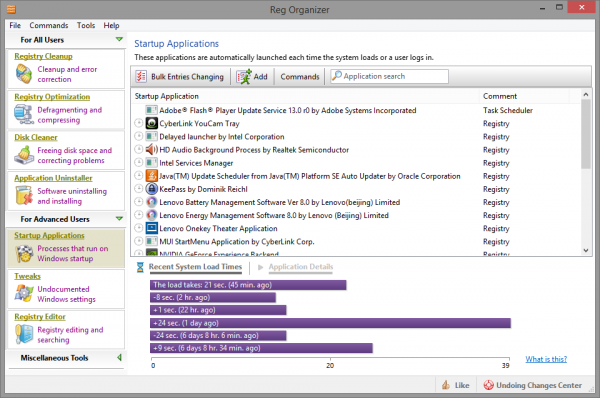This screenshot has width=600, height=398.
Task: Select the HD Audio speaker icon
Action: click(x=152, y=149)
